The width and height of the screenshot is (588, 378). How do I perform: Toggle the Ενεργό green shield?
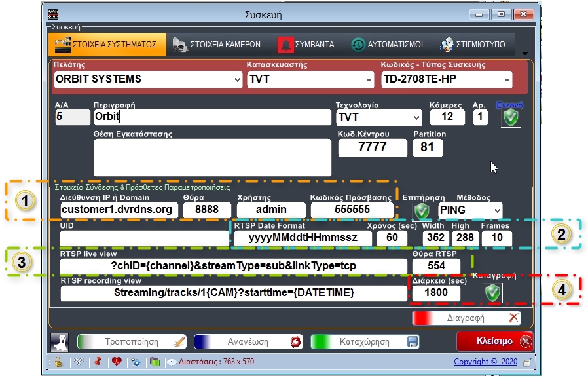coord(510,117)
